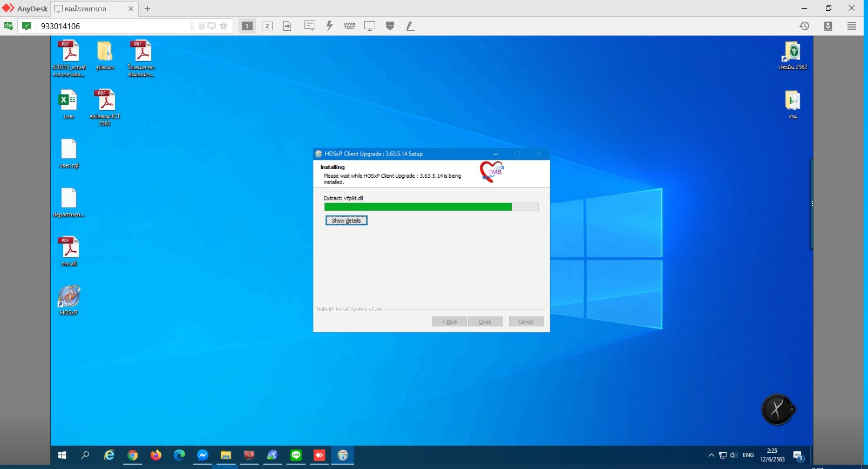Viewport: 868px width, 469px height.
Task: Select the oncall PDF desktop icon
Action: coord(69,252)
